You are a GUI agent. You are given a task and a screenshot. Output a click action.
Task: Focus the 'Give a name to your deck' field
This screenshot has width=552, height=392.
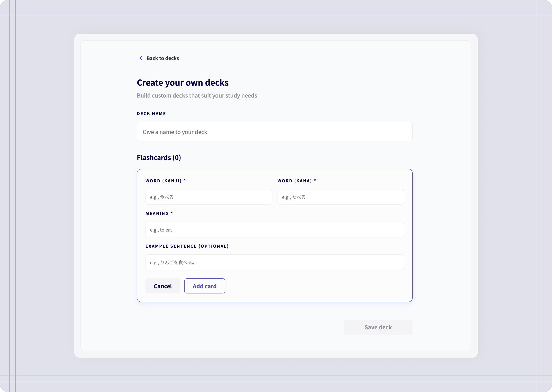pyautogui.click(x=274, y=132)
